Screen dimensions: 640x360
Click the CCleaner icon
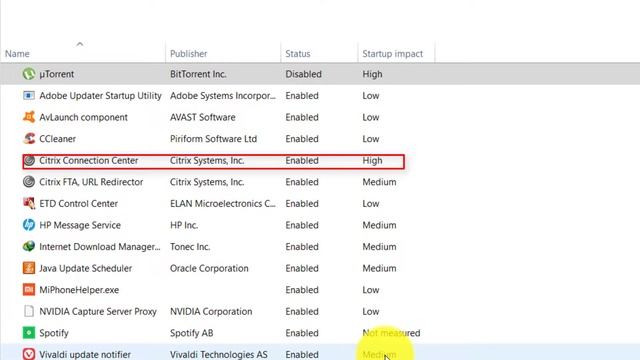[x=29, y=139]
